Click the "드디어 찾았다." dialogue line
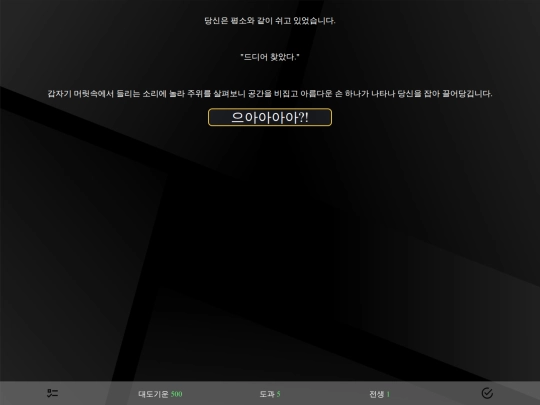Image resolution: width=540 pixels, height=405 pixels. coord(270,57)
